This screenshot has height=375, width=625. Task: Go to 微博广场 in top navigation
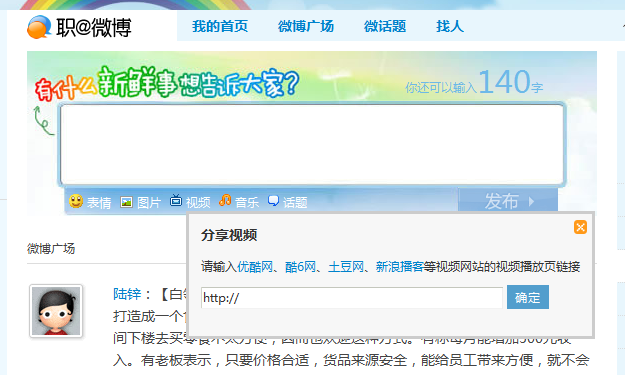pos(306,26)
